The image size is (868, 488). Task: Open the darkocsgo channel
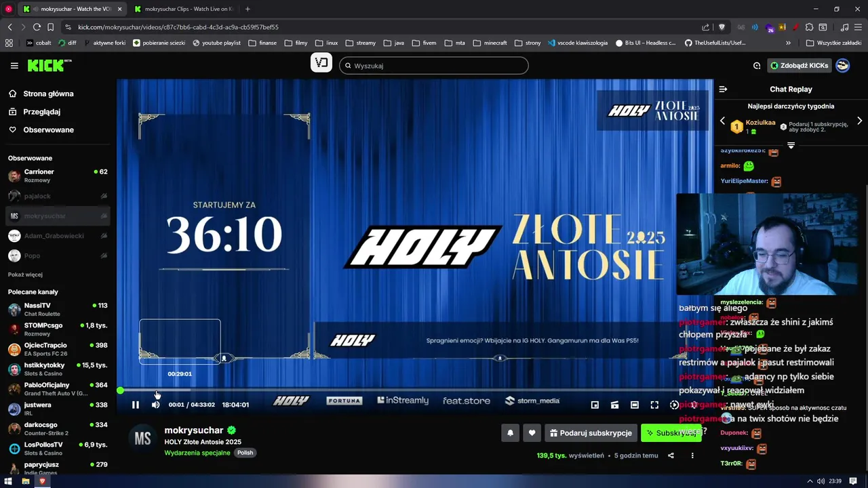58,428
